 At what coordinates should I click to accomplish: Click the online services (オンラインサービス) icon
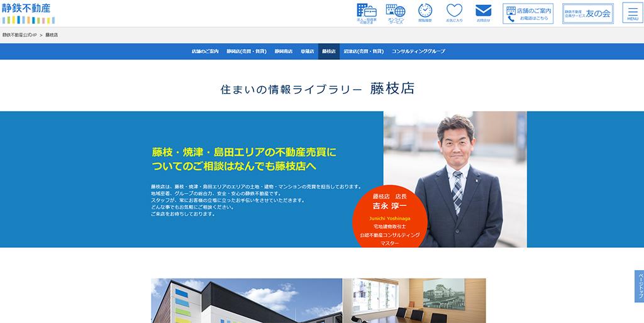(396, 13)
